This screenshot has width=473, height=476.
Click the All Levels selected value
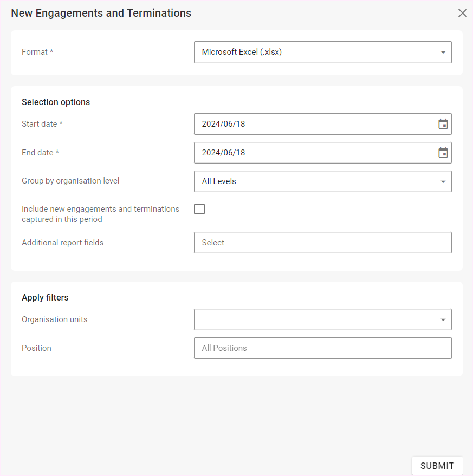tap(219, 181)
